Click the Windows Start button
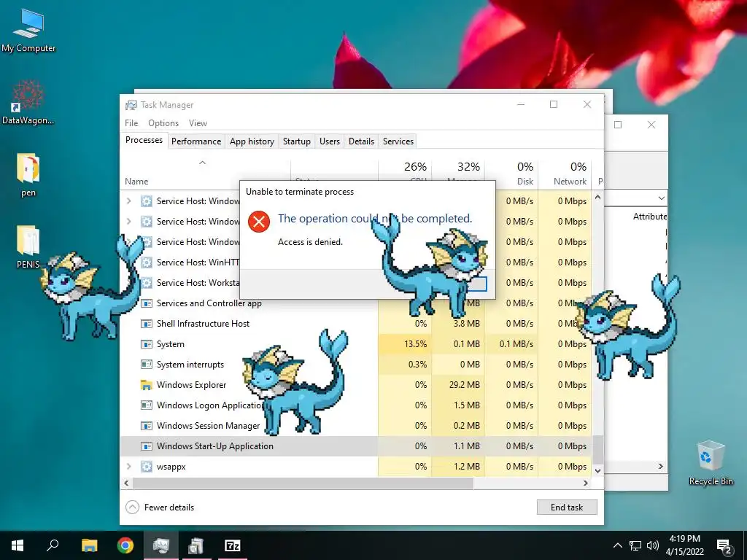Screen dimensions: 747x560 click(18, 545)
